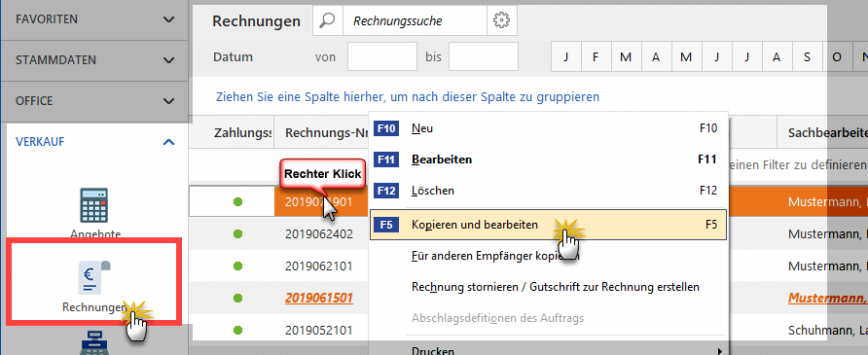This screenshot has width=868, height=355.
Task: Click green status dot of invoice 2019061501
Action: tap(238, 298)
